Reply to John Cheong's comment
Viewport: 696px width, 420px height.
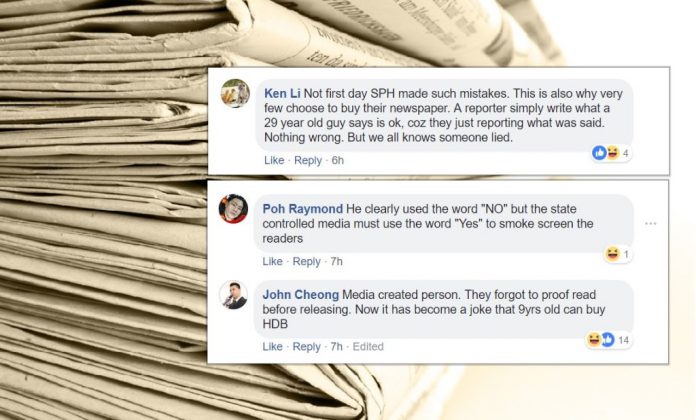(x=306, y=346)
